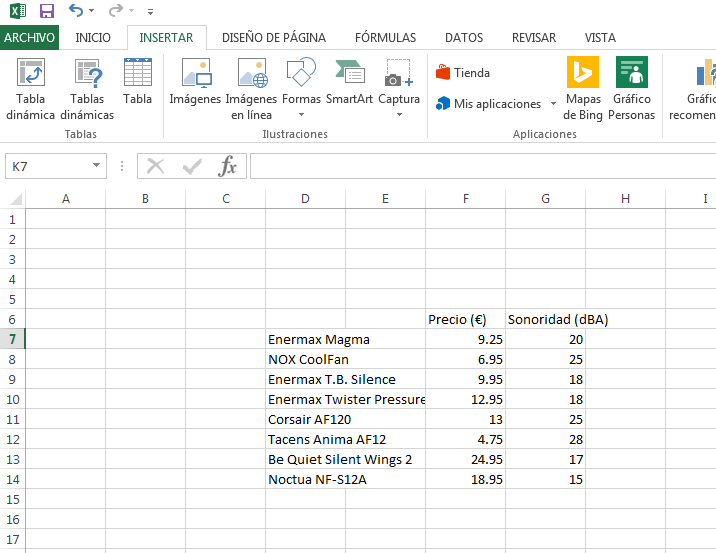Open recommended Tablas dinámicas
The width and height of the screenshot is (716, 553).
[87, 89]
